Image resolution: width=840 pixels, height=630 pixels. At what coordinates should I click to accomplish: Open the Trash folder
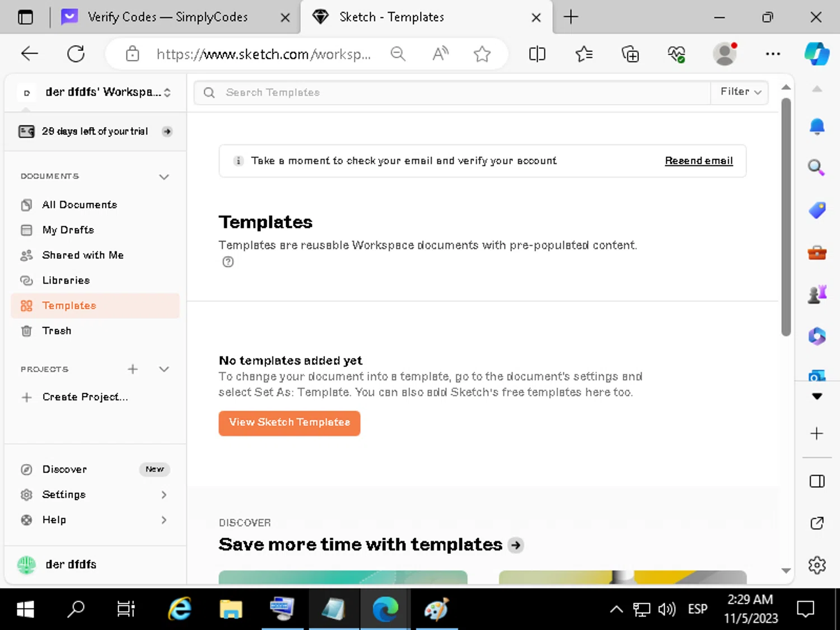(57, 331)
